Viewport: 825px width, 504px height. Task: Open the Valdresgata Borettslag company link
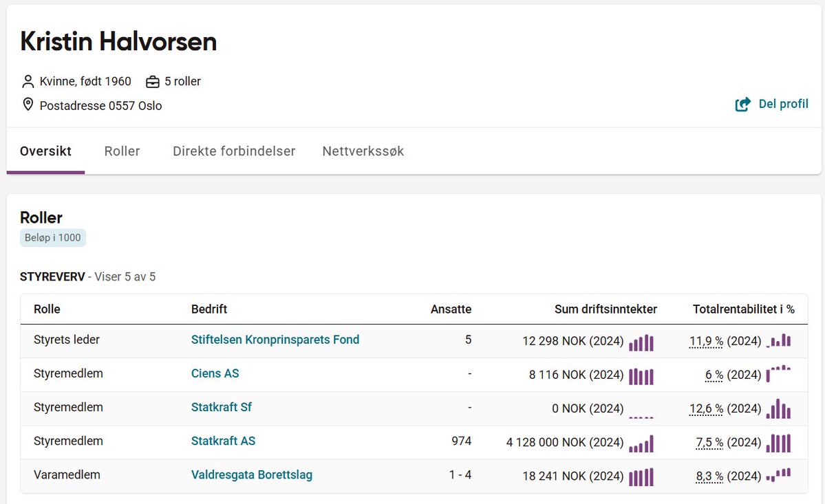(x=252, y=474)
